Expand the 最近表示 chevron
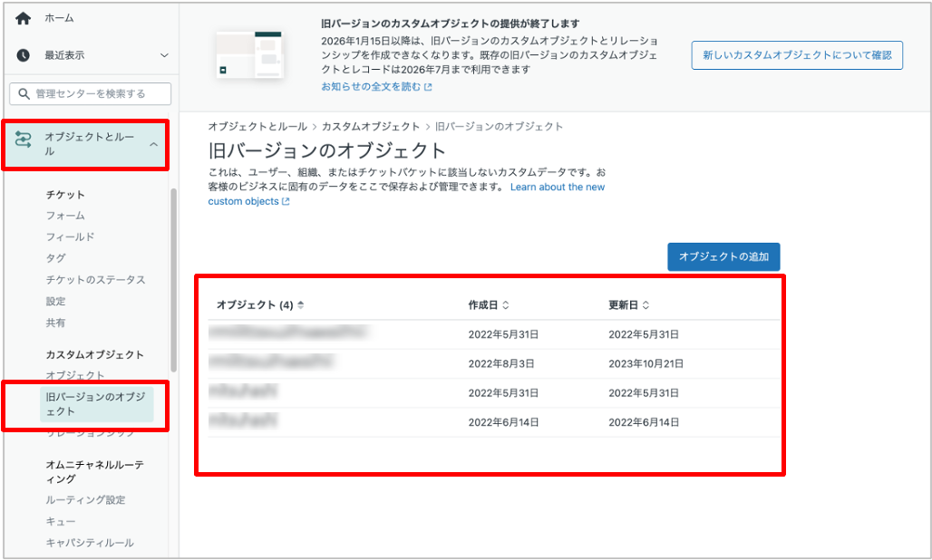Viewport: 932px width, 560px height. click(x=164, y=55)
